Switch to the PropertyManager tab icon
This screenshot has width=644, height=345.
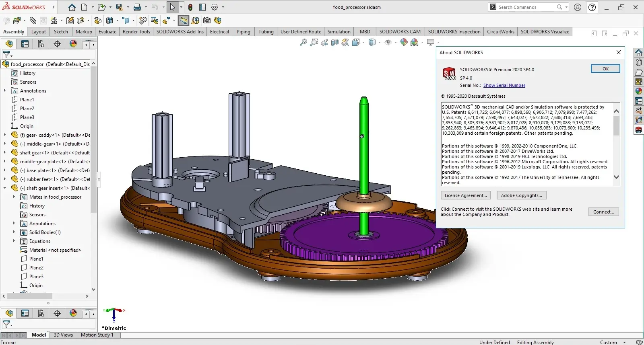25,44
